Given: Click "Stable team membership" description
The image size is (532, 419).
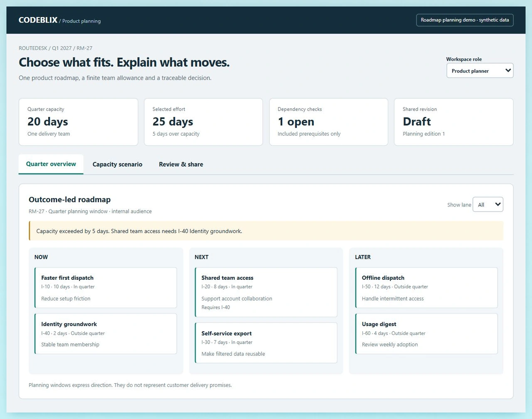Looking at the screenshot, I should tap(70, 345).
